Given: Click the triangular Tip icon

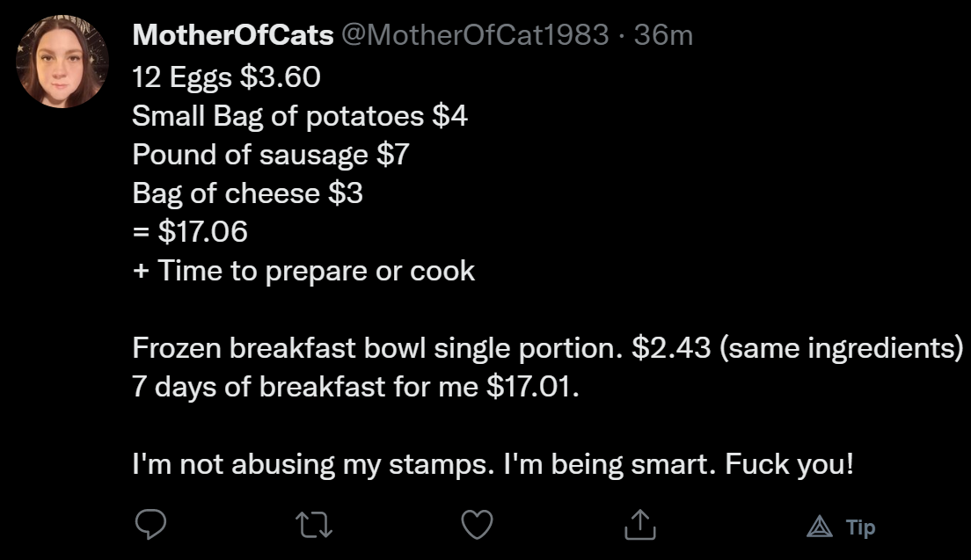Looking at the screenshot, I should pyautogui.click(x=820, y=527).
